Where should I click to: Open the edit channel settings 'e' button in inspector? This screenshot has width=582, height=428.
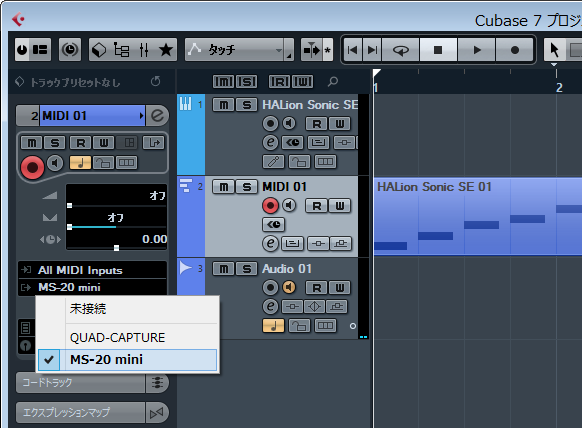[157, 116]
